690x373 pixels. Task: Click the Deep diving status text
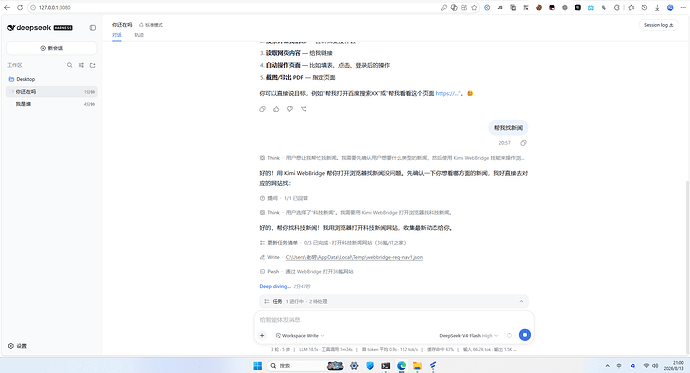(x=275, y=286)
